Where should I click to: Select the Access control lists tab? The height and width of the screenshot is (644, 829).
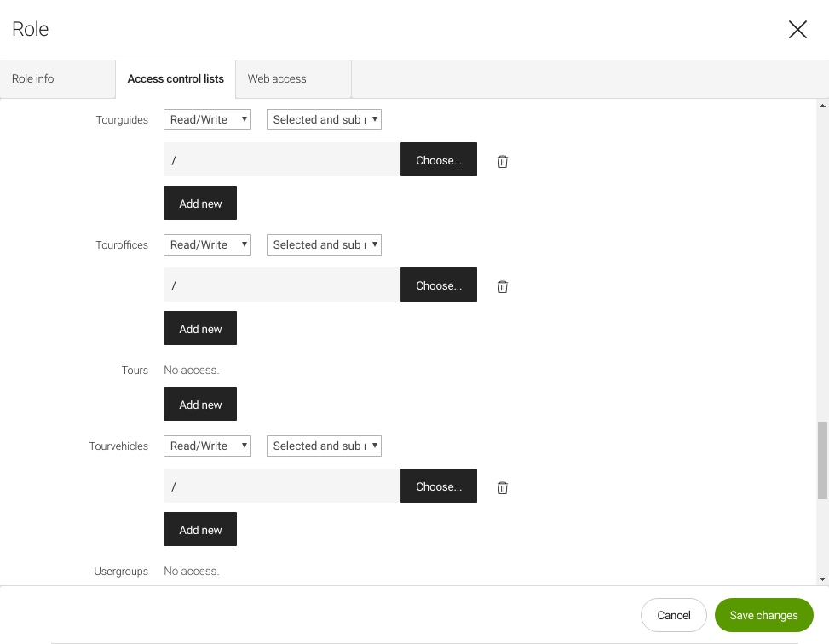click(x=176, y=79)
